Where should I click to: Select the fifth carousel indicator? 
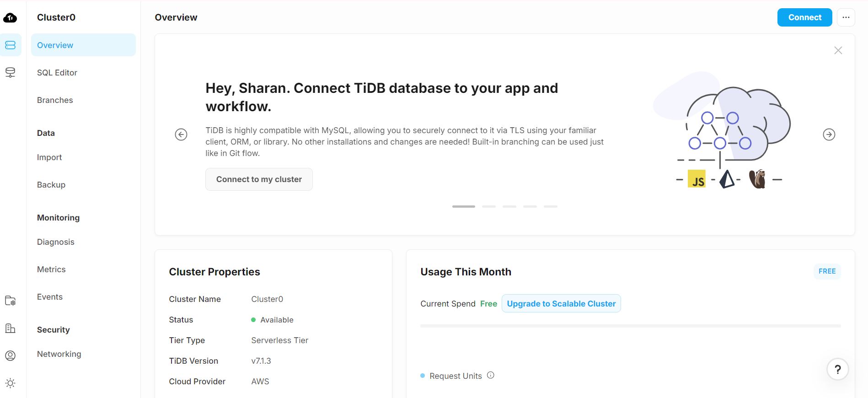click(551, 206)
